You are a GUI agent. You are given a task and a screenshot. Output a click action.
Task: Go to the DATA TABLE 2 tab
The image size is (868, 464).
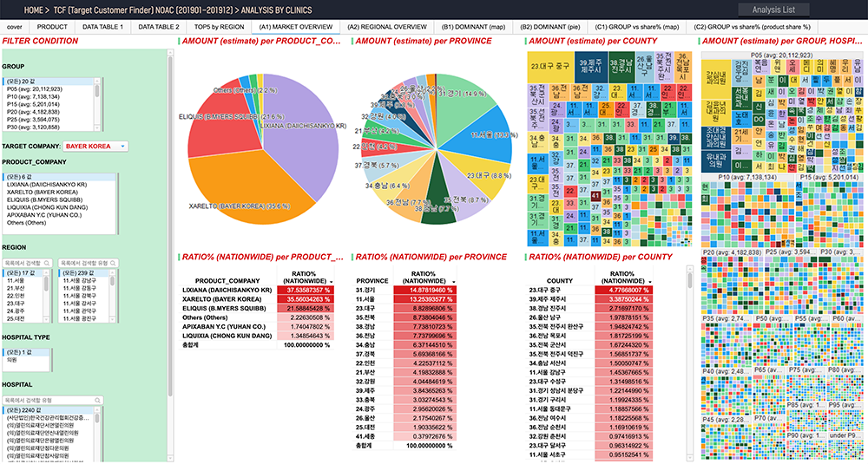[x=159, y=27]
